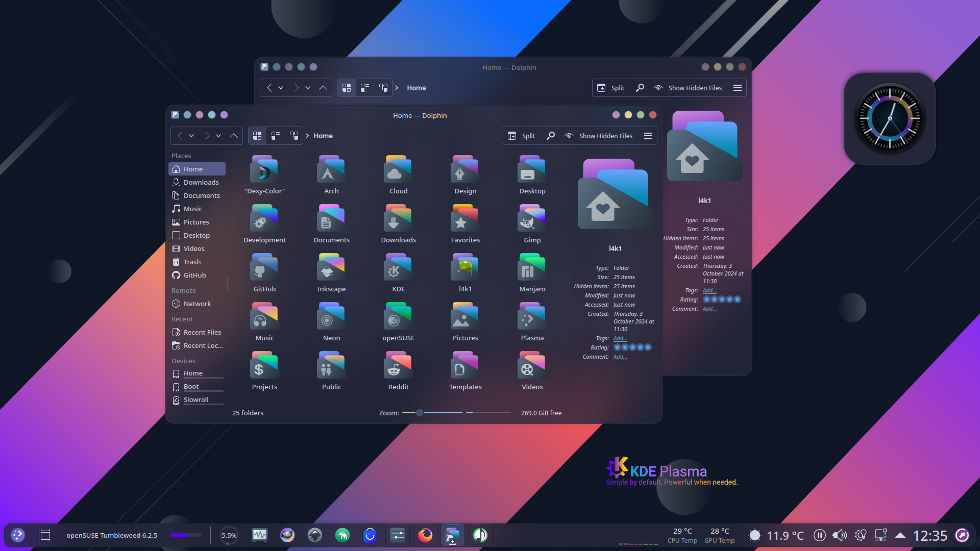
Task: Toggle Show Hidden Files in back Dolphin window
Action: coord(688,88)
